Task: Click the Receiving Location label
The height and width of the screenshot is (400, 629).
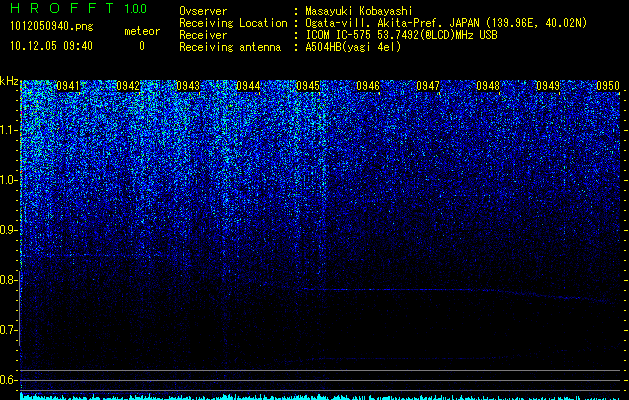Action: point(233,23)
